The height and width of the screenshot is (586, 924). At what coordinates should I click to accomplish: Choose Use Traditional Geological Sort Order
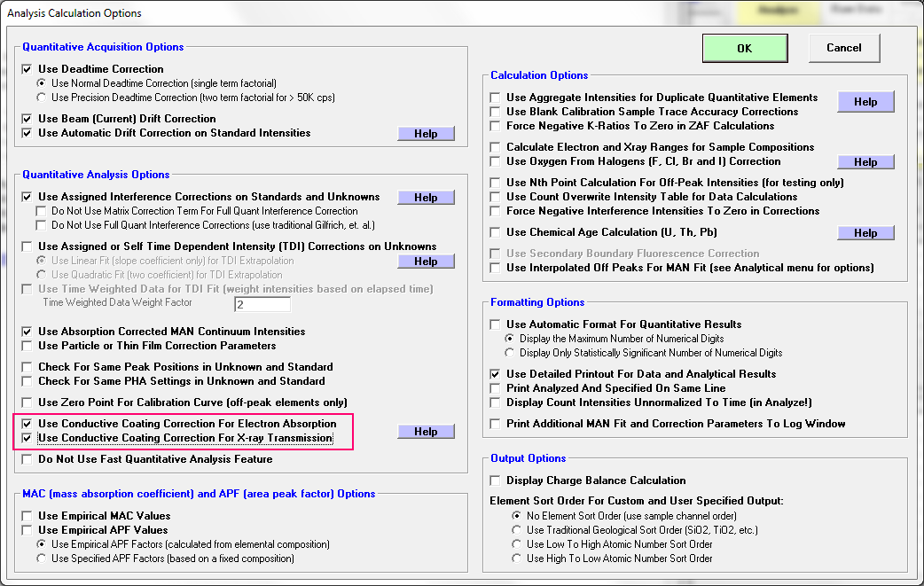[517, 530]
